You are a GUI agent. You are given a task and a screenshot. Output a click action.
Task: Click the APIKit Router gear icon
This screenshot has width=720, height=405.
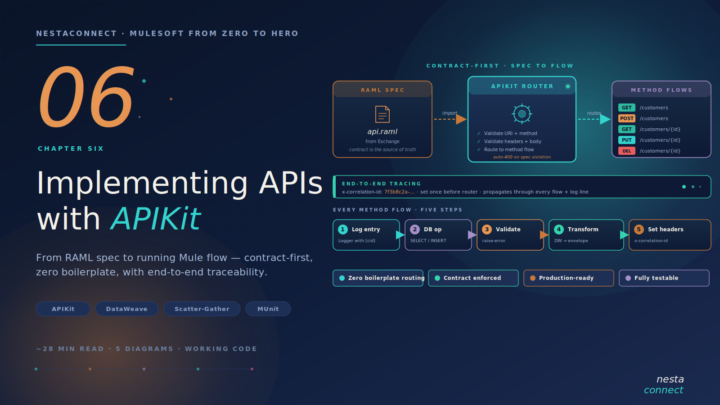tap(522, 114)
